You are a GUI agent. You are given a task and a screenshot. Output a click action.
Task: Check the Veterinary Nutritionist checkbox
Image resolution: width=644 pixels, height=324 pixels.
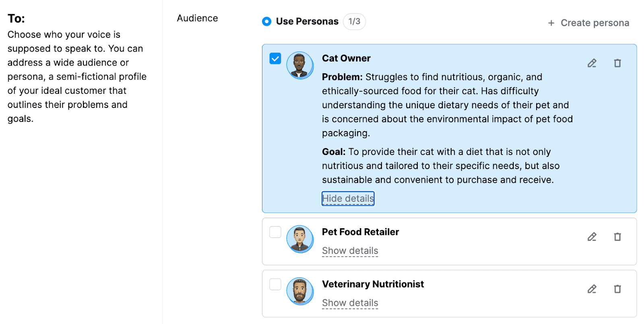[x=275, y=284]
